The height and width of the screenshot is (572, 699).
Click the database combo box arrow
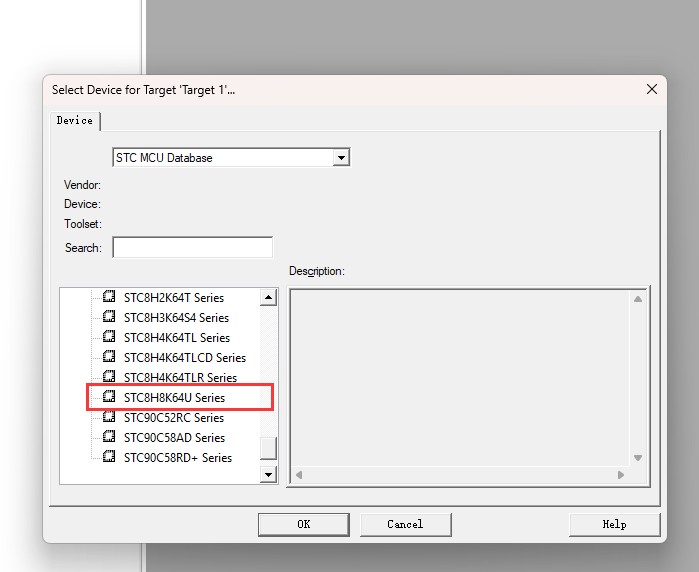pos(341,157)
